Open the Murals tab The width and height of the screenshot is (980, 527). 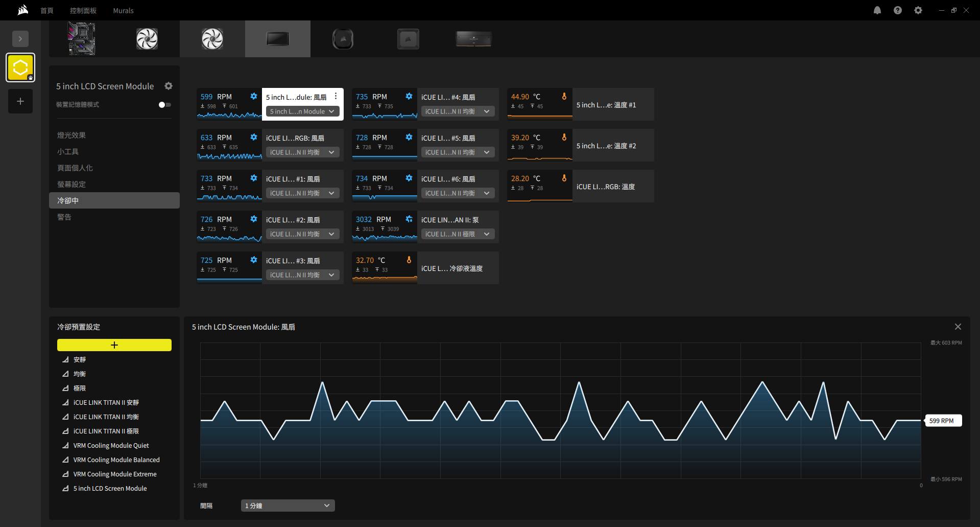coord(123,10)
